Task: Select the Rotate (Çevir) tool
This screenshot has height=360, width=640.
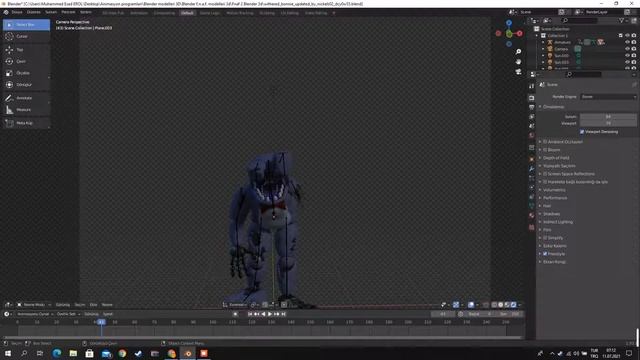Action: (x=26, y=61)
